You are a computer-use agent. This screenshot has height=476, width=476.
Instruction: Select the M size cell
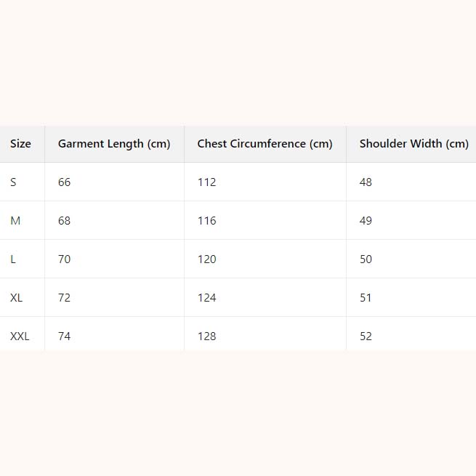click(15, 221)
